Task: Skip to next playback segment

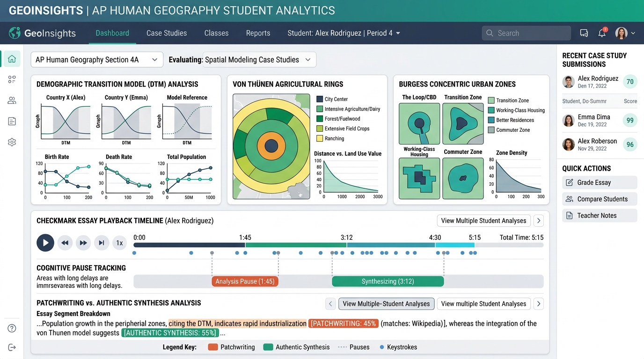Action: pyautogui.click(x=102, y=243)
